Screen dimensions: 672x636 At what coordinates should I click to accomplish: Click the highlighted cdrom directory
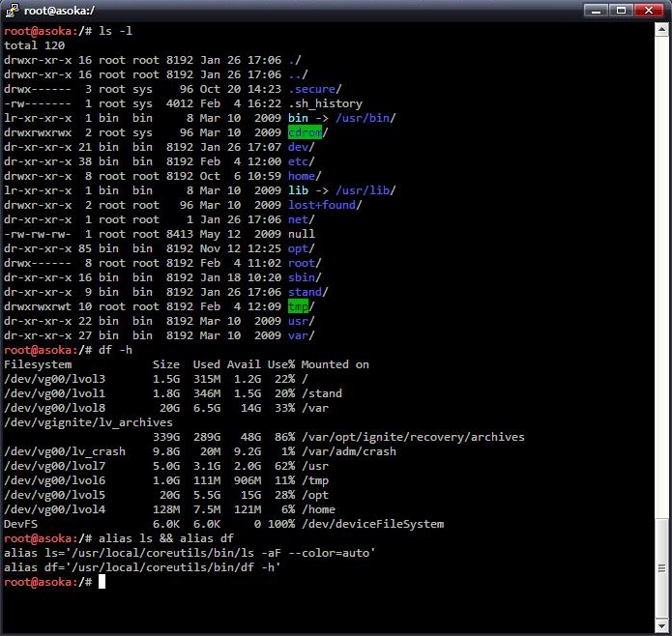305,132
